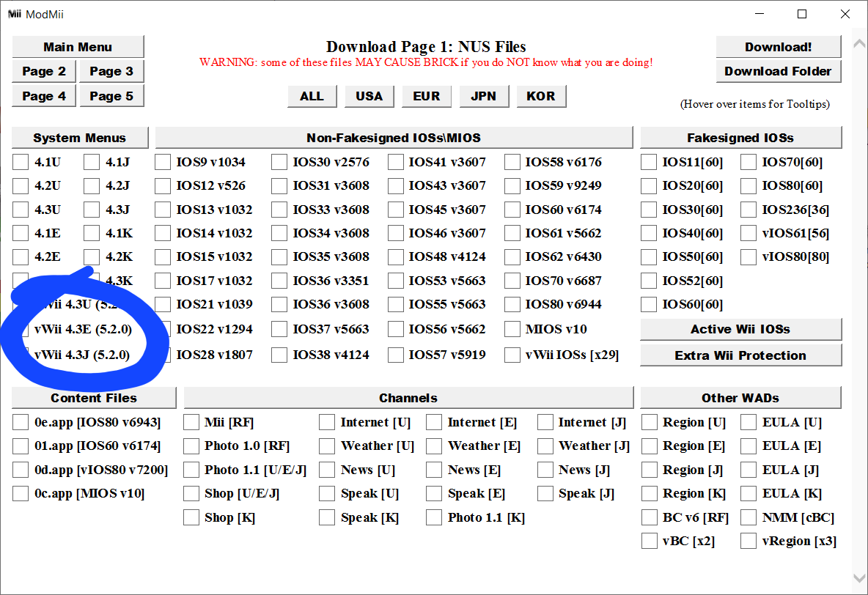Select ALL region files
Image resolution: width=868 pixels, height=595 pixels.
(312, 96)
